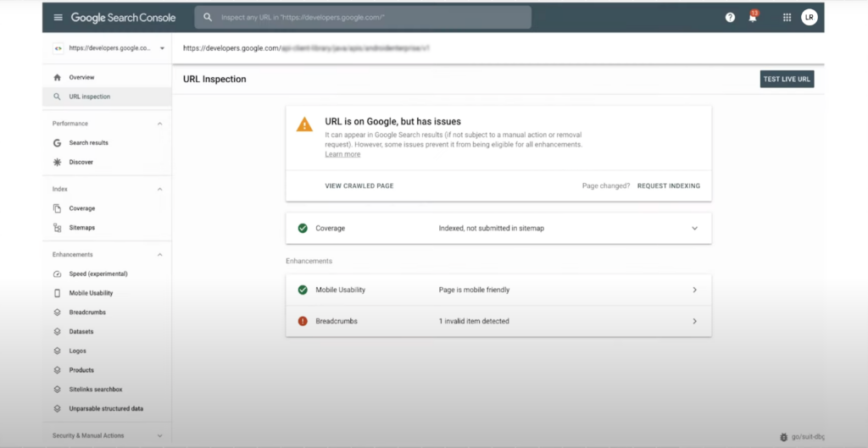Viewport: 868px width, 448px height.
Task: Click the Discover asterisk icon
Action: pos(57,162)
